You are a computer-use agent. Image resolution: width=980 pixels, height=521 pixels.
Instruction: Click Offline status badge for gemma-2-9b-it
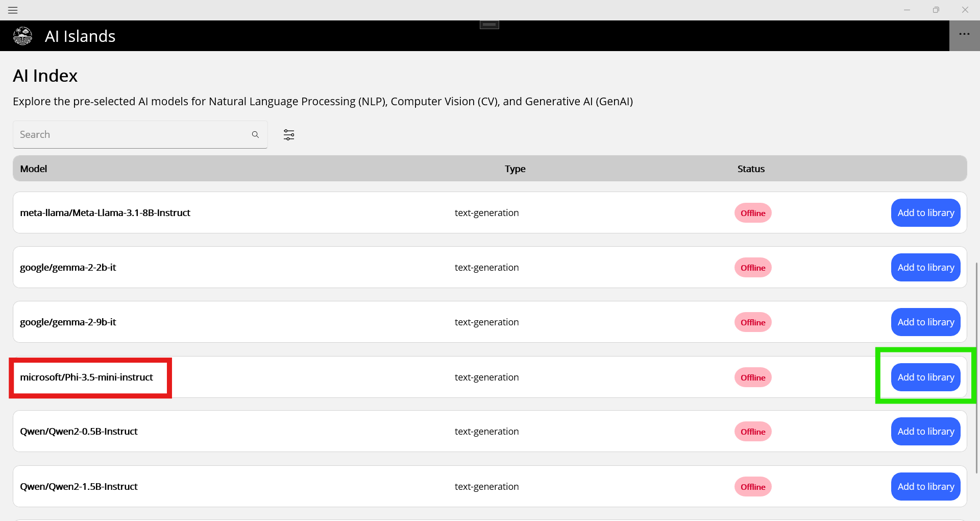pyautogui.click(x=753, y=322)
